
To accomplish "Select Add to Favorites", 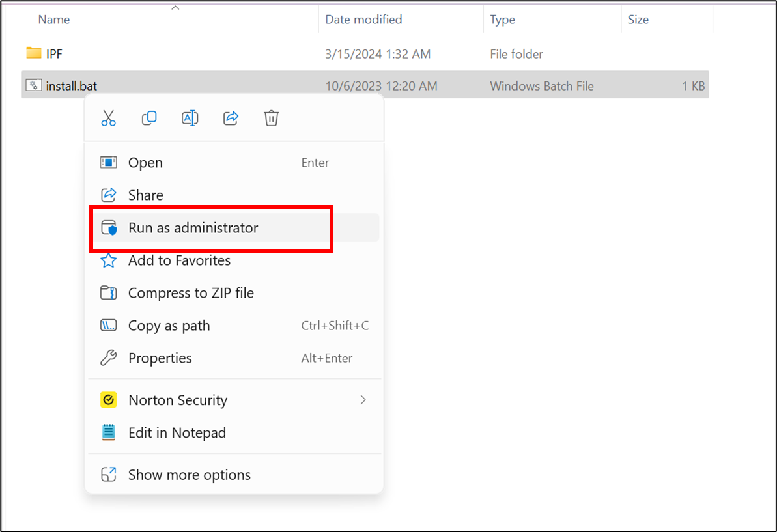I will pyautogui.click(x=179, y=260).
